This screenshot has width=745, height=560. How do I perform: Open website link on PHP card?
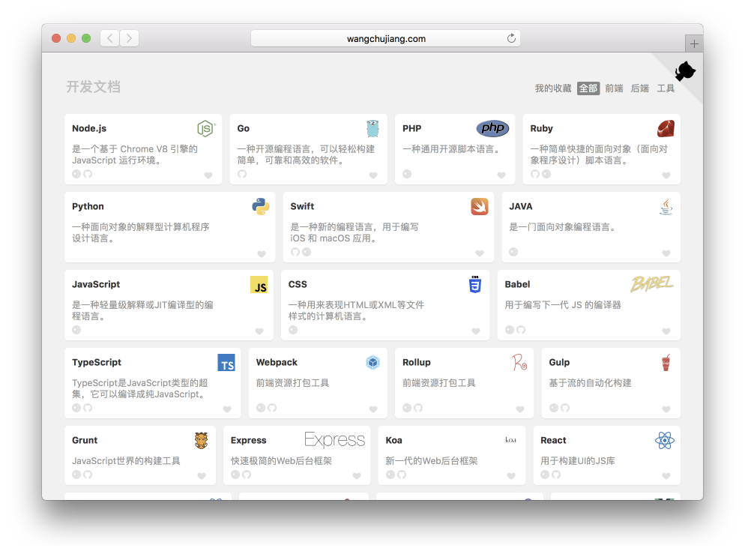click(x=407, y=174)
